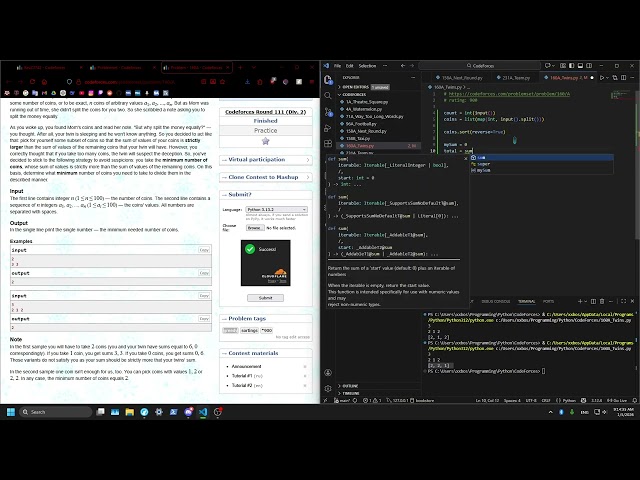The image size is (640, 480).
Task: Click the Run Python File play icon
Action: pos(602,78)
